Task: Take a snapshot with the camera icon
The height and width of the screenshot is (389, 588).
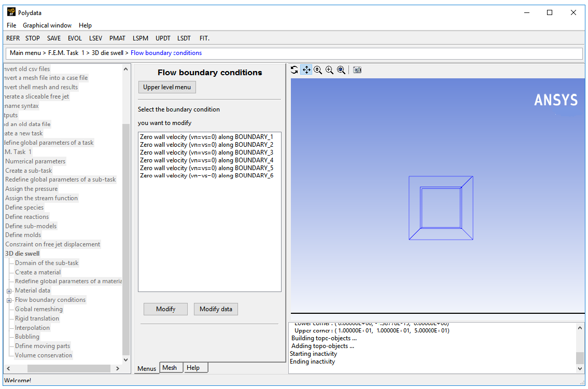Action: point(357,70)
